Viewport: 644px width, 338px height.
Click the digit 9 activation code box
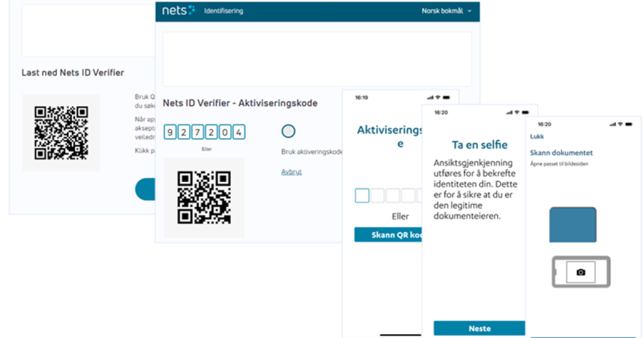pos(170,131)
